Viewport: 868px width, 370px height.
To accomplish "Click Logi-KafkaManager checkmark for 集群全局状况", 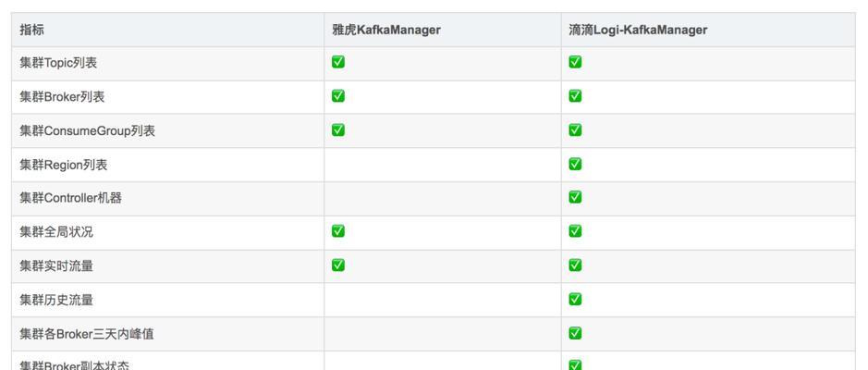I will tap(575, 231).
